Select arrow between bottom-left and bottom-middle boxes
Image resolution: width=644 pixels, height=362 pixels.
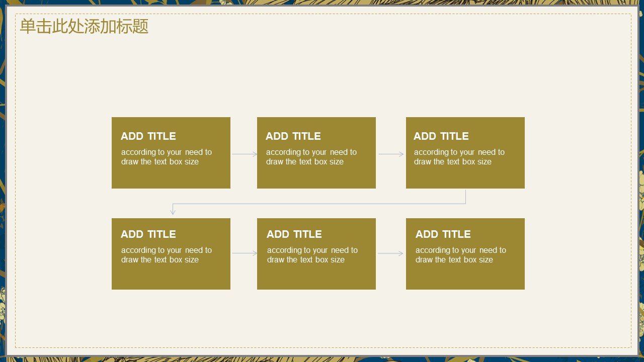point(245,253)
